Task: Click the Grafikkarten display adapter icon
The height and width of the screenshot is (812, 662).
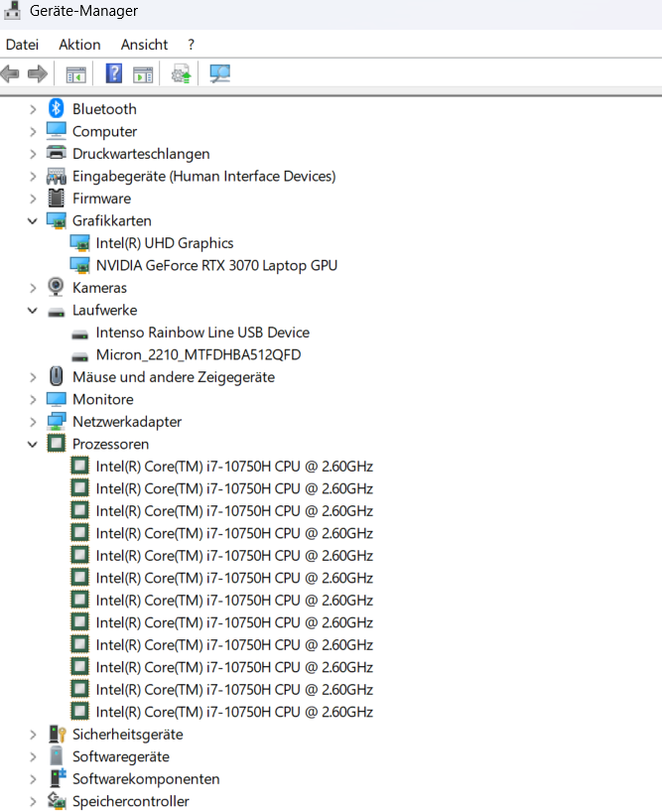Action: tap(56, 220)
